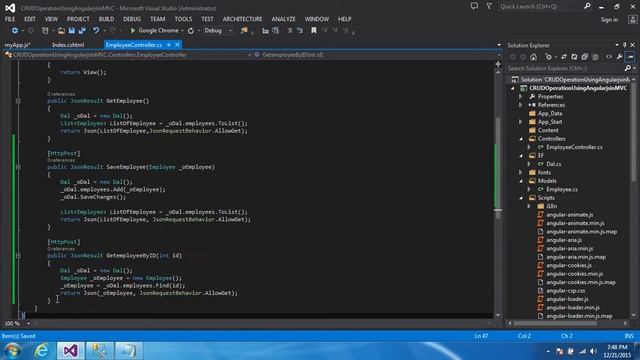Open the ARCHITECTURE menu

pos(242,19)
